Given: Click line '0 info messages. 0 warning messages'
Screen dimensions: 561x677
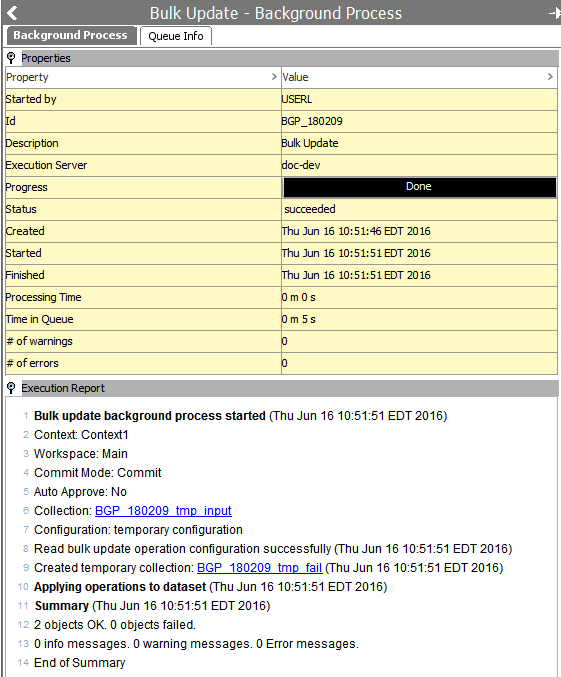Looking at the screenshot, I should point(196,644).
